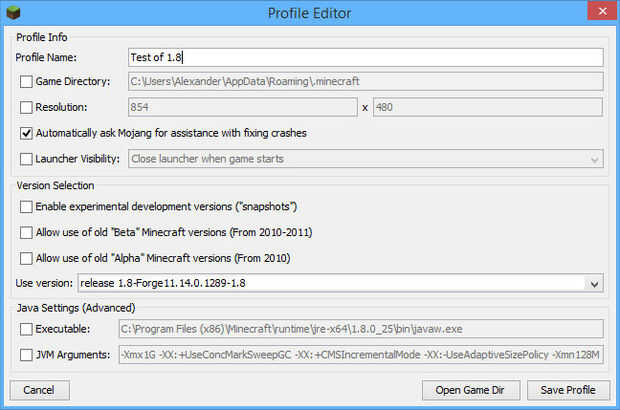Enable the JVM Arguments checkbox

pyautogui.click(x=26, y=355)
